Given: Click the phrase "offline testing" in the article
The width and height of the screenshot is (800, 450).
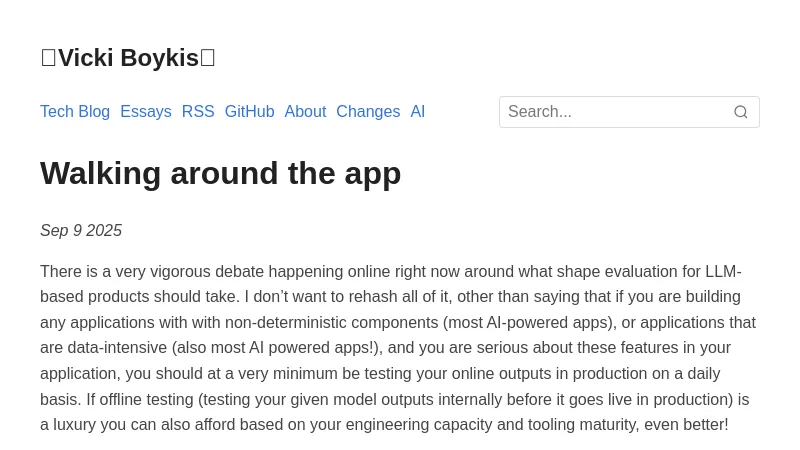Looking at the screenshot, I should (x=147, y=399).
